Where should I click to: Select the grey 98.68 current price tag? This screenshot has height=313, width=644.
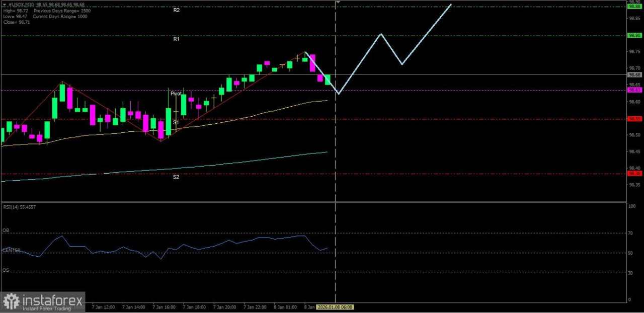click(x=634, y=74)
